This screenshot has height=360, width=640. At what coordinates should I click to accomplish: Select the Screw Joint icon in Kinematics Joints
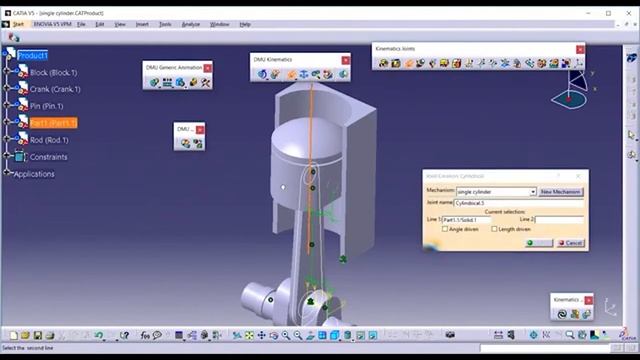pyautogui.click(x=420, y=63)
